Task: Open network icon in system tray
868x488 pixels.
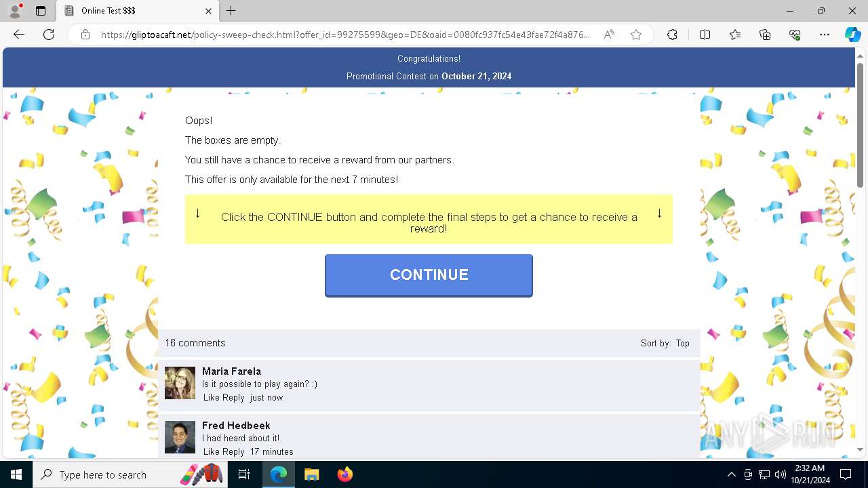Action: pos(764,474)
